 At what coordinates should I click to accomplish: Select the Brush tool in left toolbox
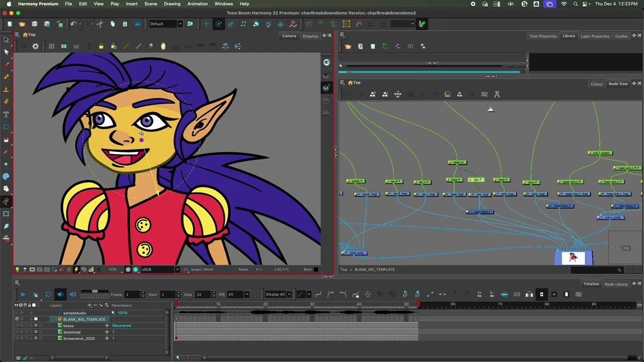tap(6, 65)
